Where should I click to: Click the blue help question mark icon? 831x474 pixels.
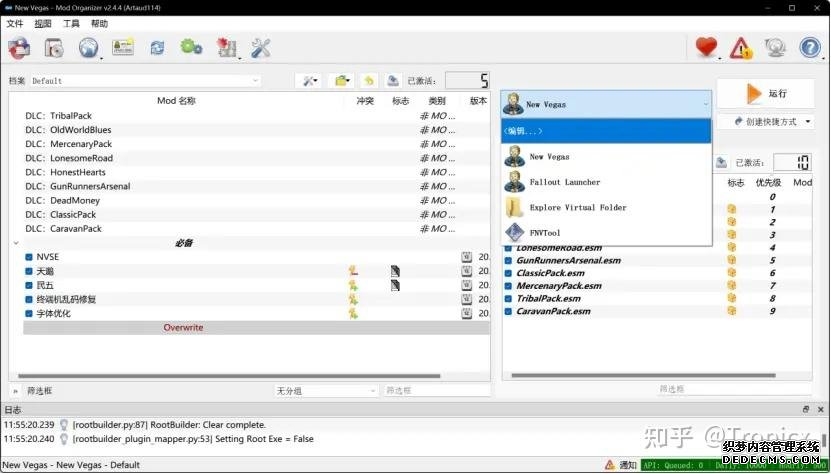tap(809, 47)
